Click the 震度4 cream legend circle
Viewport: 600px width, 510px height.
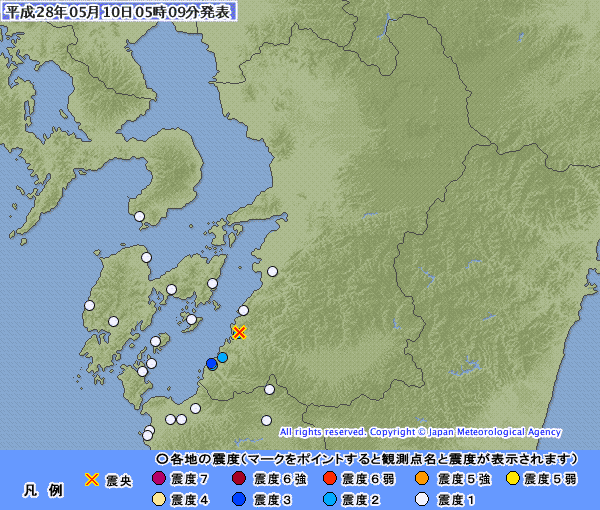(x=158, y=499)
